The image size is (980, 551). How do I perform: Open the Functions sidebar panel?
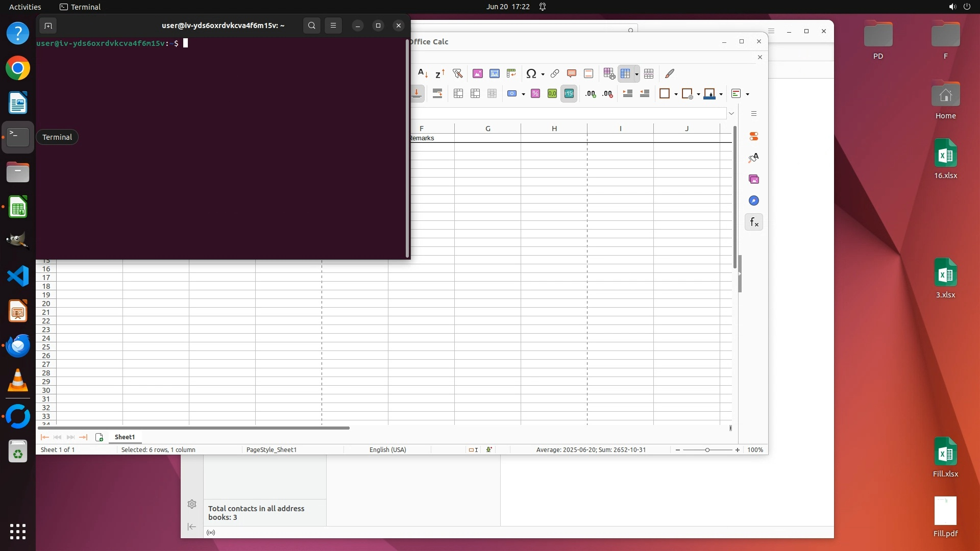point(754,222)
